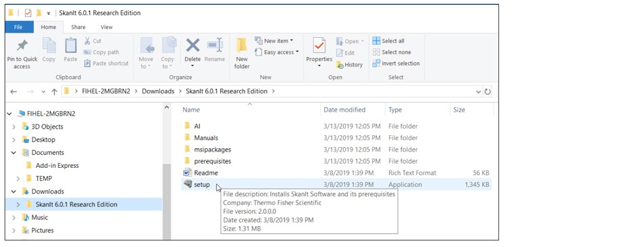Screen dimensions: 644x247
Task: Open Quick Access Toolbar customize arrow
Action: [x=48, y=13]
